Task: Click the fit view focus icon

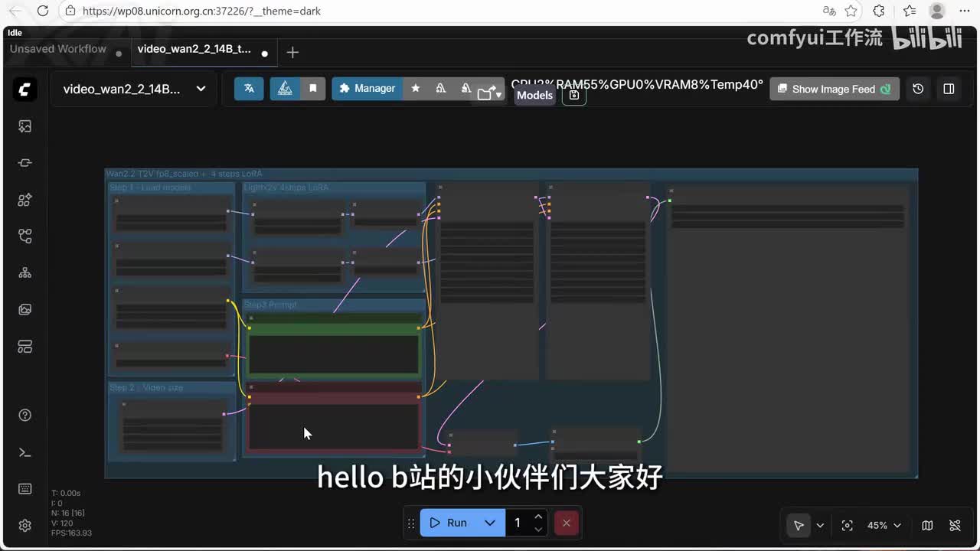Action: point(847,525)
